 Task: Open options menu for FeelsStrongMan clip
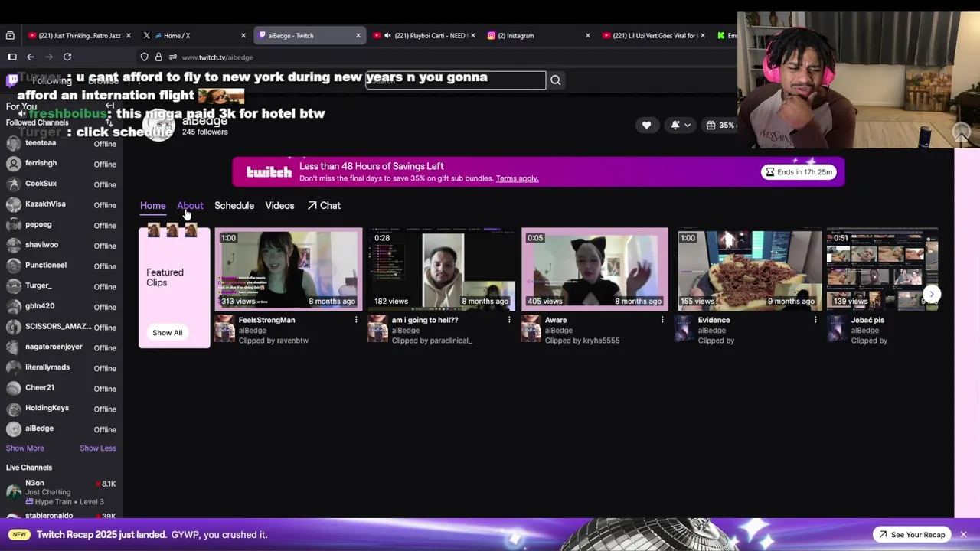[x=356, y=320]
